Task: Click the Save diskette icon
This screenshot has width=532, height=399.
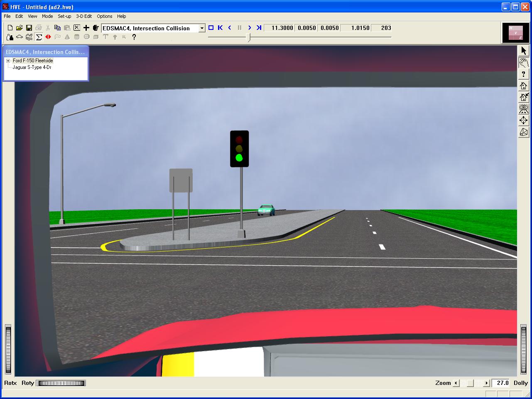Action: click(29, 28)
